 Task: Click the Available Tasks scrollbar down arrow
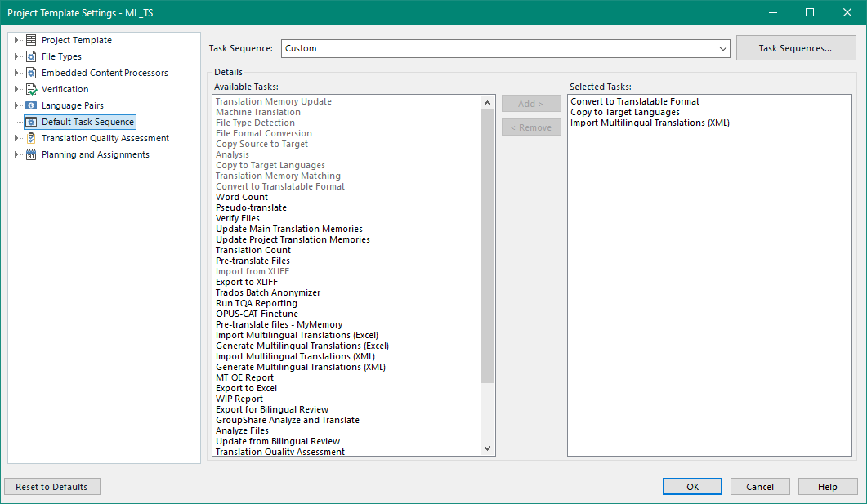click(x=487, y=448)
